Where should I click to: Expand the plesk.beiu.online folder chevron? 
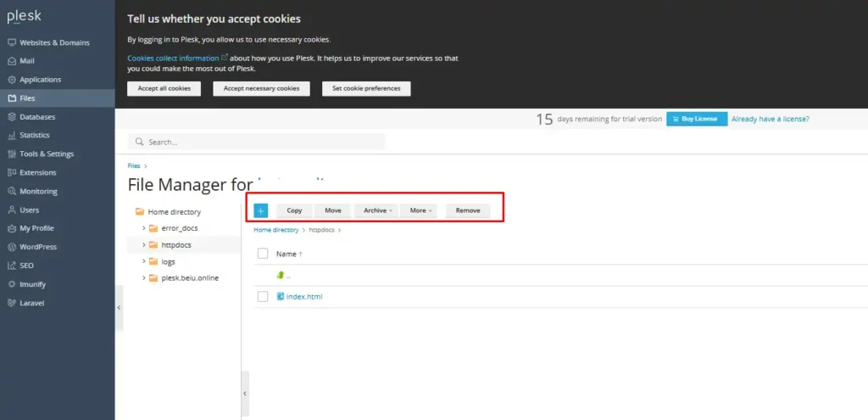144,277
